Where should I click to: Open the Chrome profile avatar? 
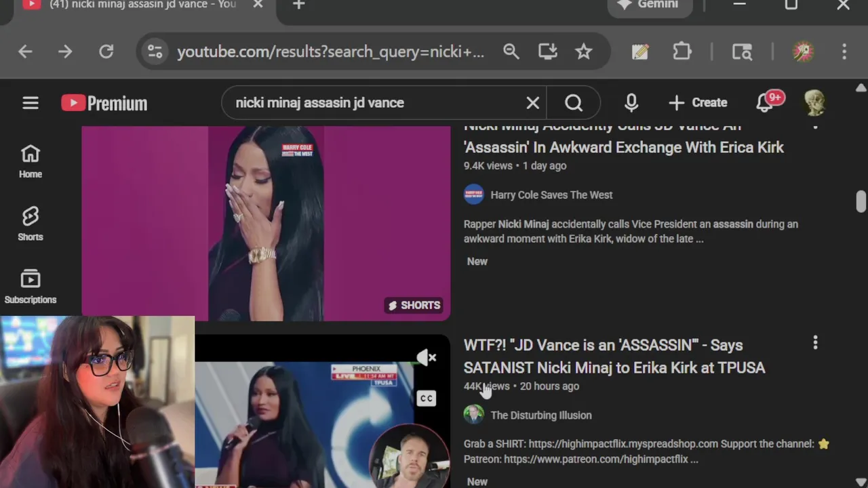pyautogui.click(x=804, y=52)
